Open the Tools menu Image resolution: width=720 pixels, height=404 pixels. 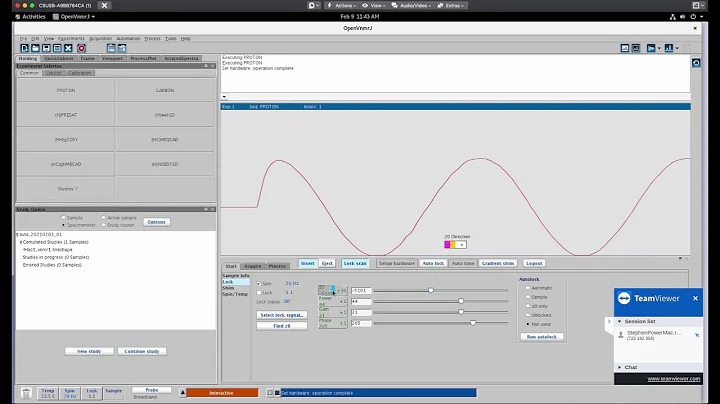[171, 39]
